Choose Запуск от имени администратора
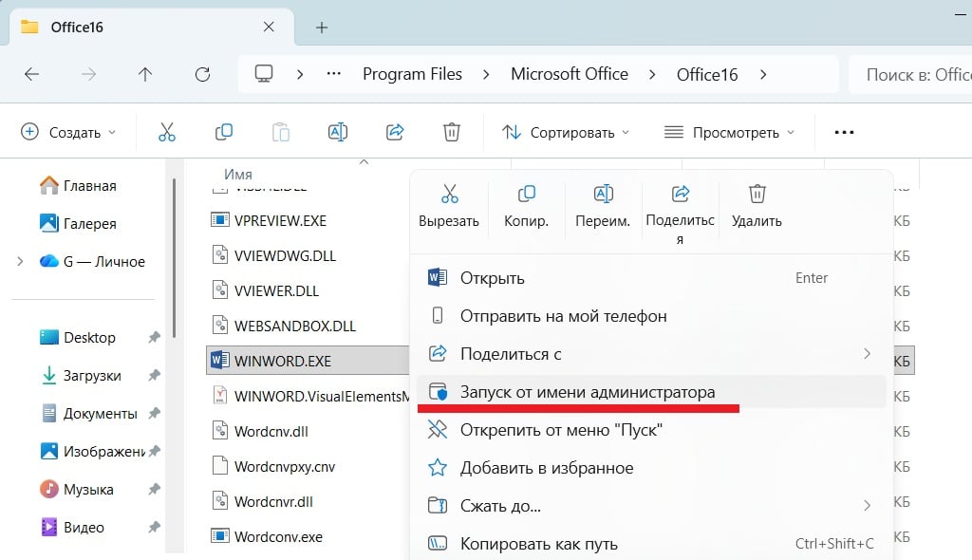The width and height of the screenshot is (972, 560). (x=651, y=392)
